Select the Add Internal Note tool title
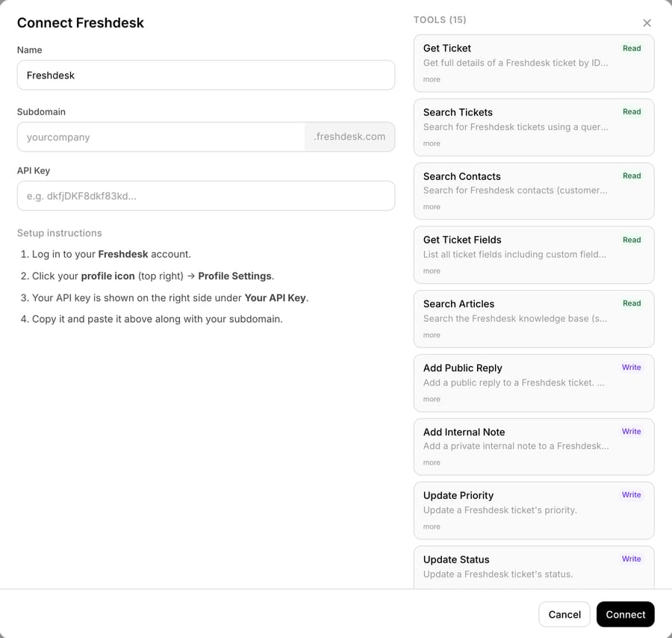The width and height of the screenshot is (672, 638). (x=464, y=432)
